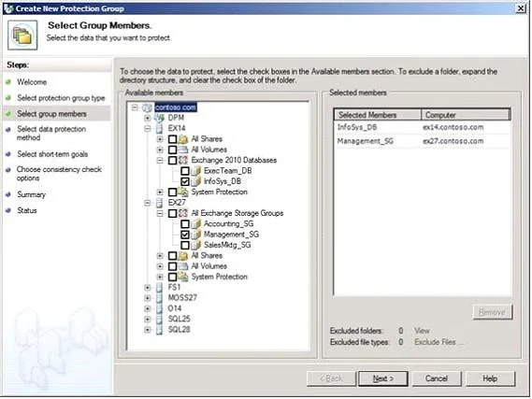Click All Volumes icon under EX14
Screen dimensions: 532x399
pyautogui.click(x=183, y=150)
